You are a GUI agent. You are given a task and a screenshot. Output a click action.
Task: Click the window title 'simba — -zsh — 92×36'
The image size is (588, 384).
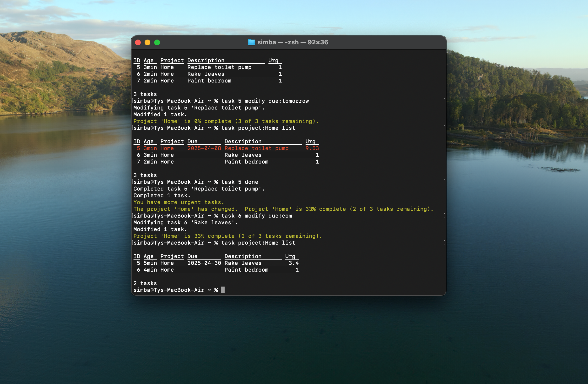(293, 42)
